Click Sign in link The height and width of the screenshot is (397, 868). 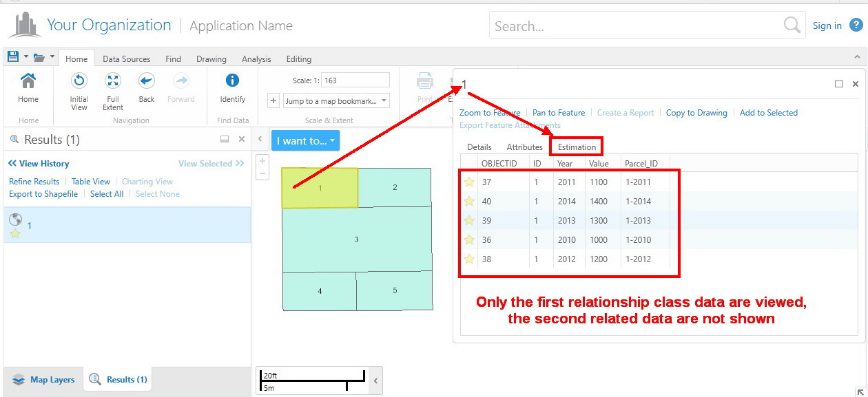click(827, 25)
